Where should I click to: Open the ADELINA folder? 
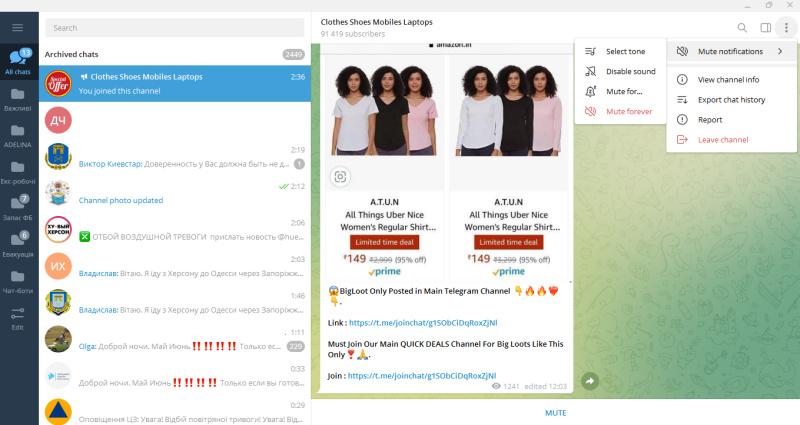(18, 136)
